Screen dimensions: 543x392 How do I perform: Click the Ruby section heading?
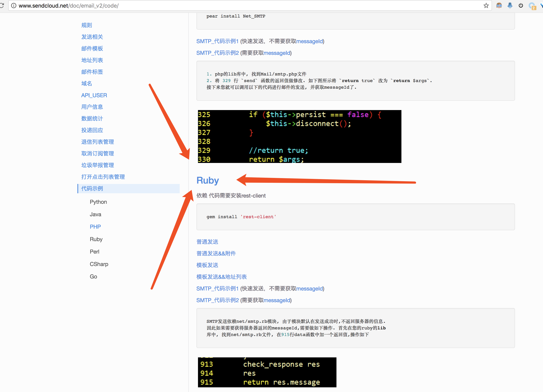(x=207, y=180)
